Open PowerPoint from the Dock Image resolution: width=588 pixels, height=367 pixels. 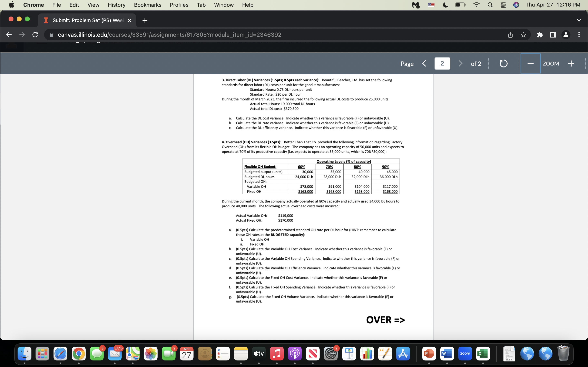pos(430,354)
